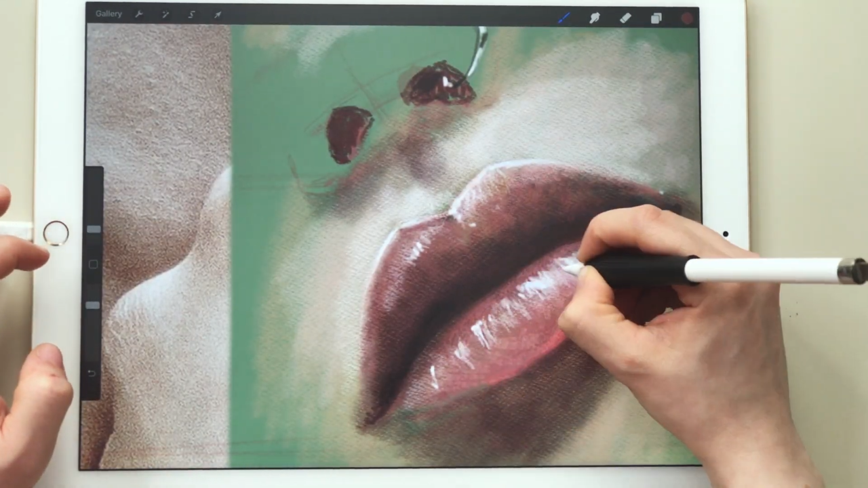Activate the Selection tool
Screen dimensions: 868x488
[x=191, y=14]
